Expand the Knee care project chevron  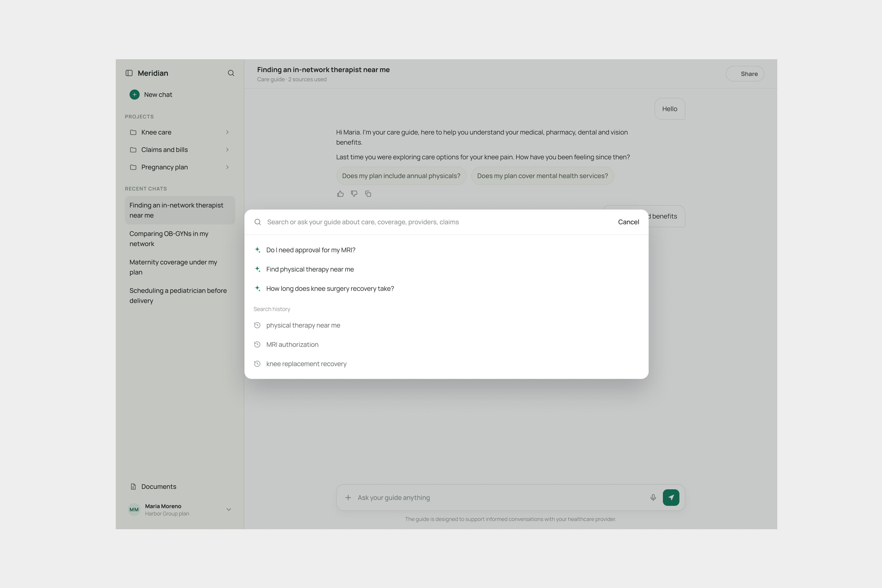pyautogui.click(x=227, y=132)
